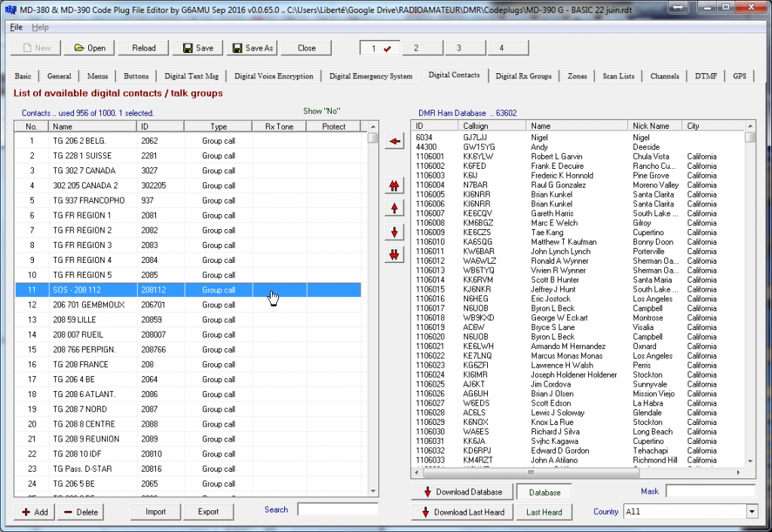Save the codeplug with the Save disk icon
Image resolution: width=772 pixels, height=532 pixels.
coord(197,47)
